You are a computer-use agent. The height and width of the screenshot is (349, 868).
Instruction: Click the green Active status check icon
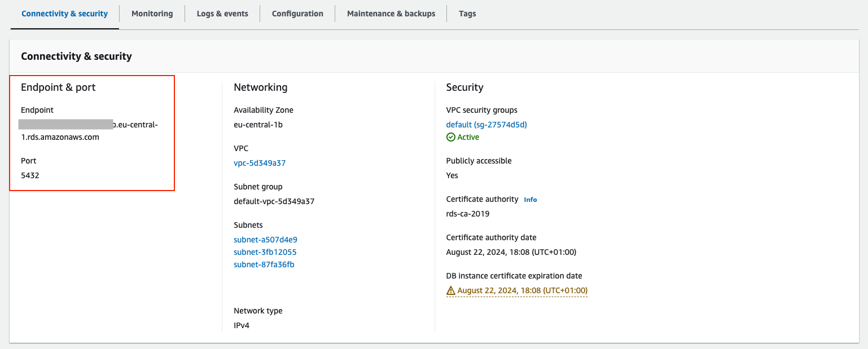pyautogui.click(x=450, y=136)
